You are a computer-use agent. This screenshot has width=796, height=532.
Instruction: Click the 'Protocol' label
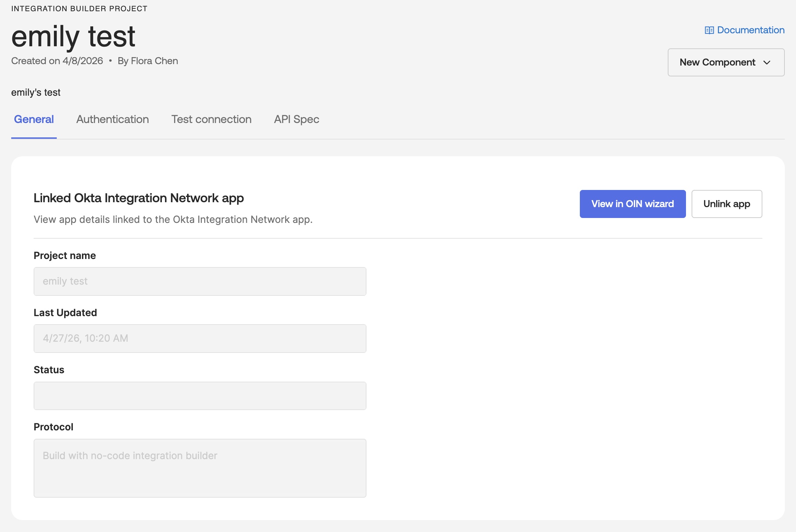tap(53, 427)
